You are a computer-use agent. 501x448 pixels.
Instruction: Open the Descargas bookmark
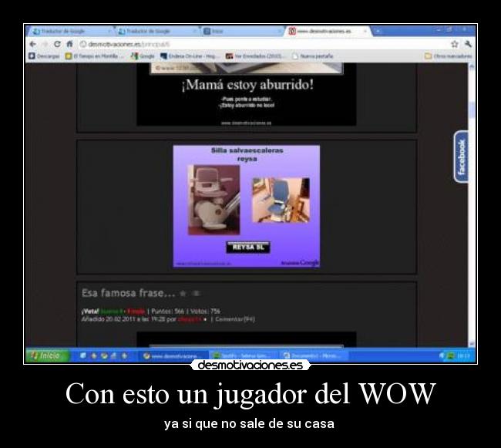(x=44, y=56)
